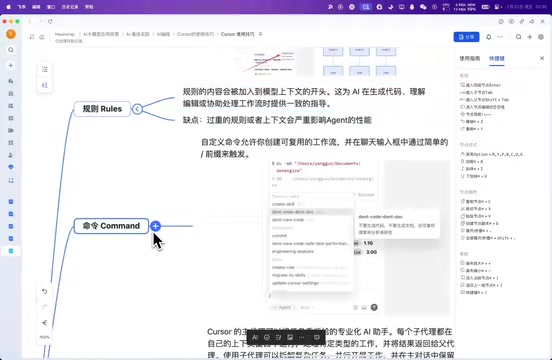Image resolution: width=552 pixels, height=360 pixels.
Task: Click the pin icon after the document title
Action: tap(261, 34)
